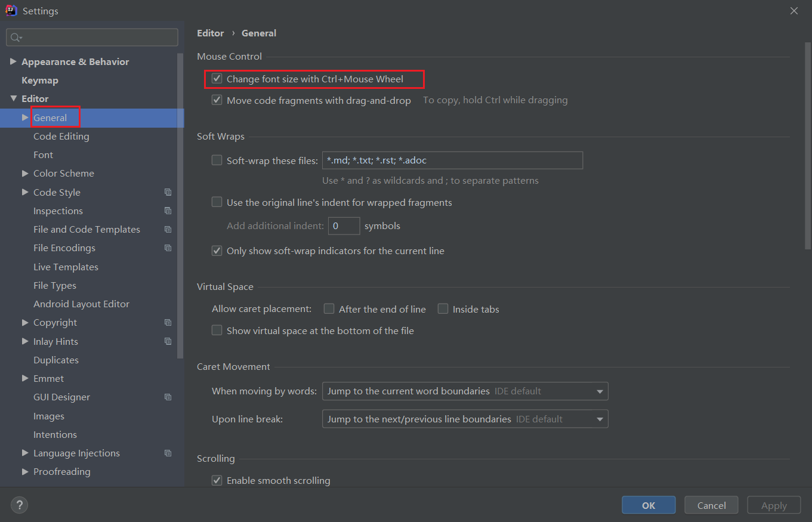This screenshot has height=522, width=812.
Task: Expand the Color Scheme arrow
Action: pyautogui.click(x=25, y=173)
